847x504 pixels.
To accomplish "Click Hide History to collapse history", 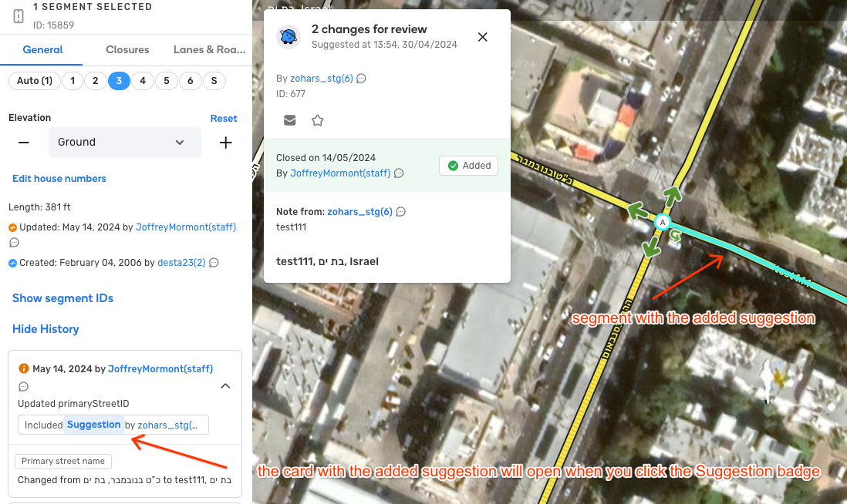I will pyautogui.click(x=46, y=329).
